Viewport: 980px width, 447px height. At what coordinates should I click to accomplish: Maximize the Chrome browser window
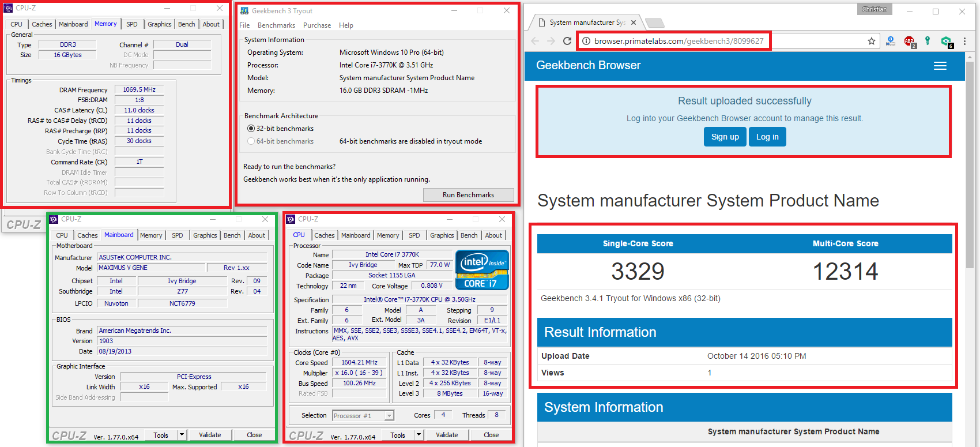click(x=936, y=11)
